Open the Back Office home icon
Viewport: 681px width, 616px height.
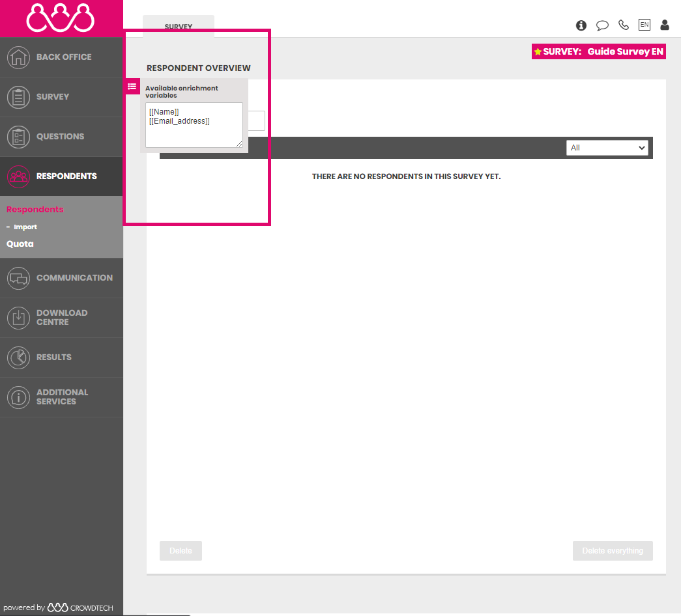tap(18, 57)
